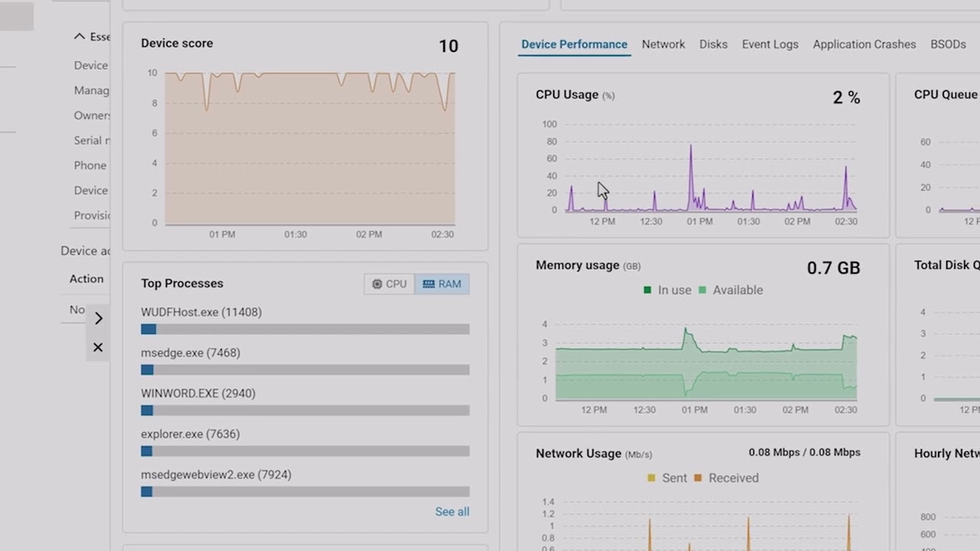Select the explorer.exe (7636) process row
980x551 pixels.
[305, 442]
